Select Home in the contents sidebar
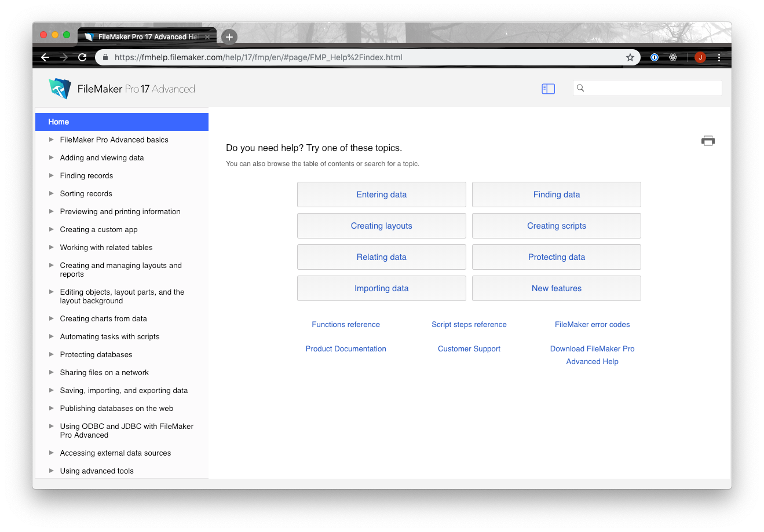The width and height of the screenshot is (764, 532). pos(122,122)
